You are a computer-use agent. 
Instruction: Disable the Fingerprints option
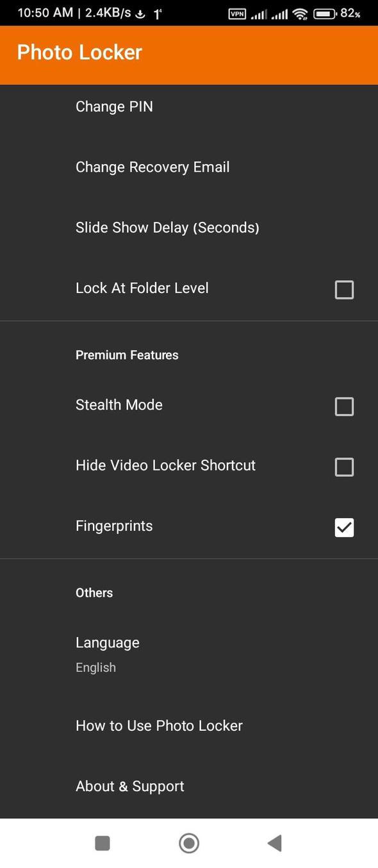pyautogui.click(x=344, y=527)
